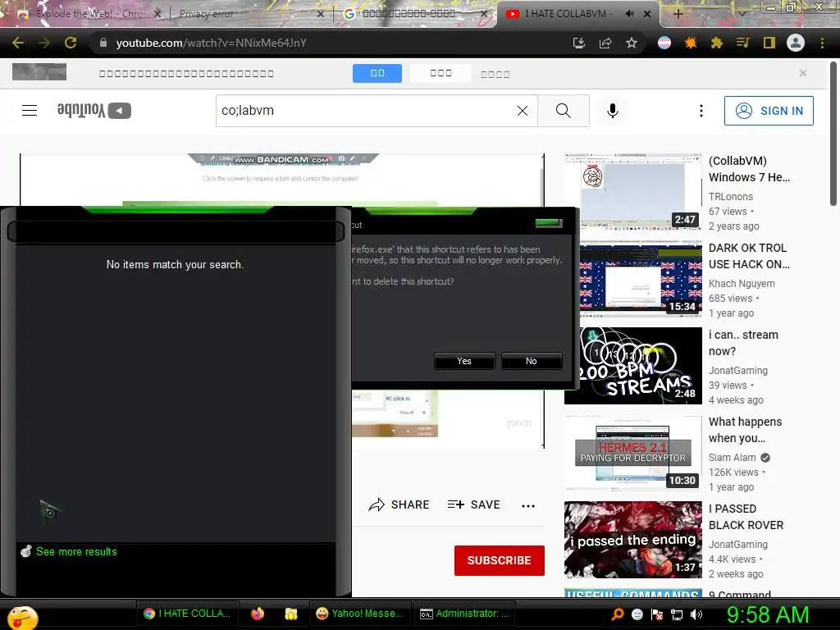This screenshot has height=630, width=840.
Task: Click the white translate bar button
Action: tap(441, 73)
